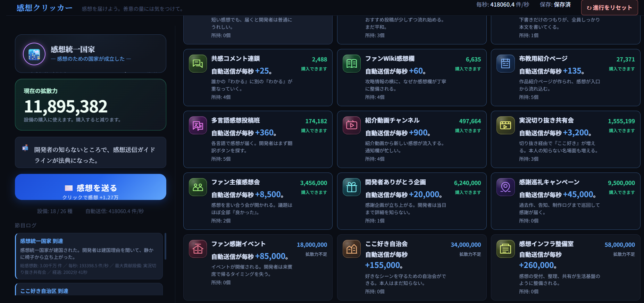Click the 感想統一国家 city emblem icon
Viewport: 644px width, 303px height.
point(34,54)
